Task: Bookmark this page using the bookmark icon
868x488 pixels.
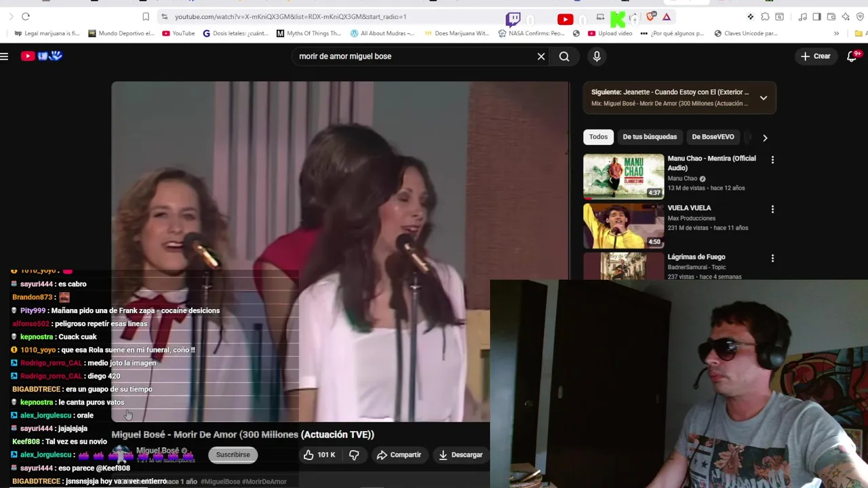Action: pyautogui.click(x=146, y=16)
